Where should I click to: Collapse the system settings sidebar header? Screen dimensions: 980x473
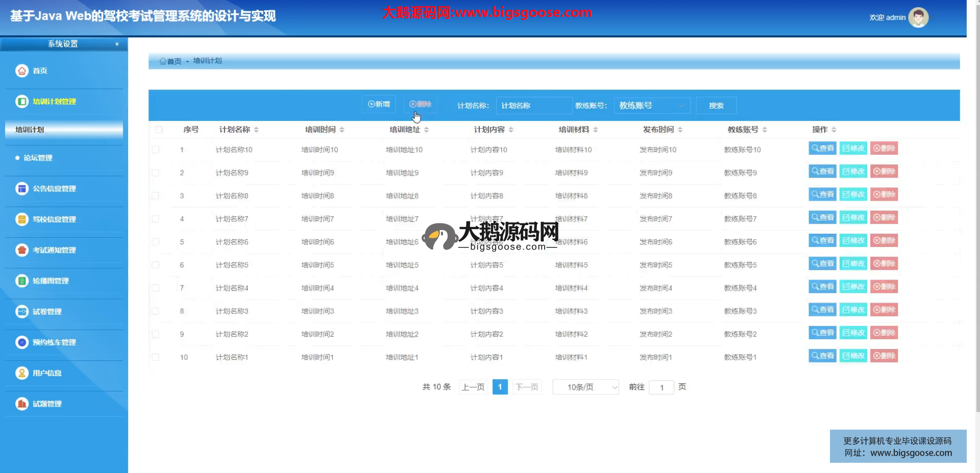point(64,44)
